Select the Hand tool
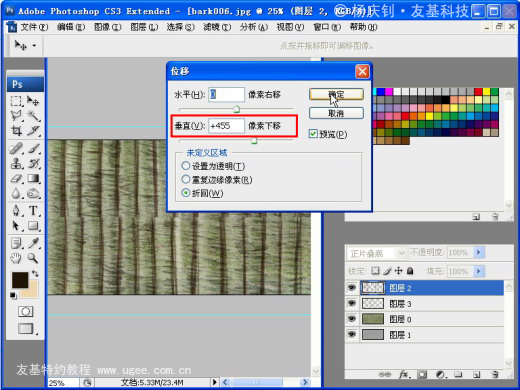The image size is (520, 390). (16, 258)
